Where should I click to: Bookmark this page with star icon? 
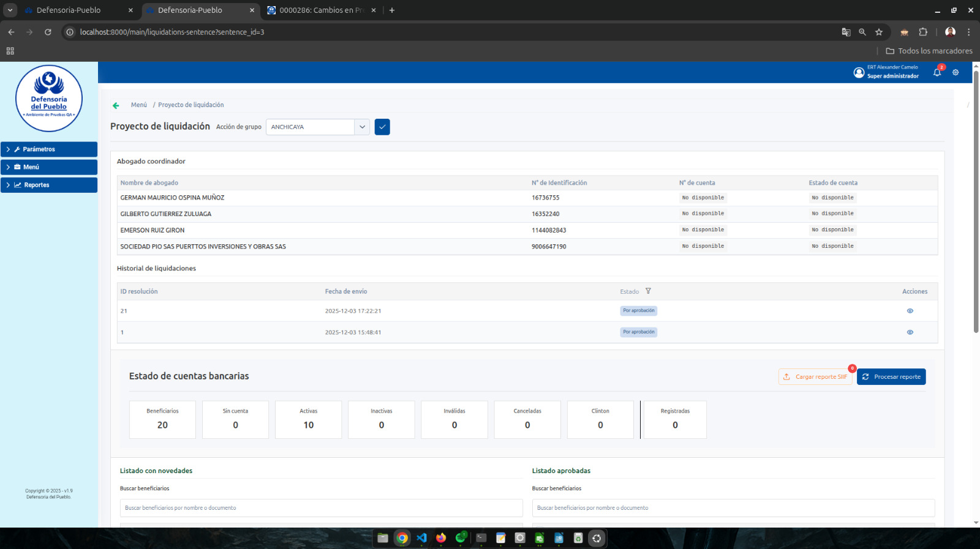click(879, 32)
